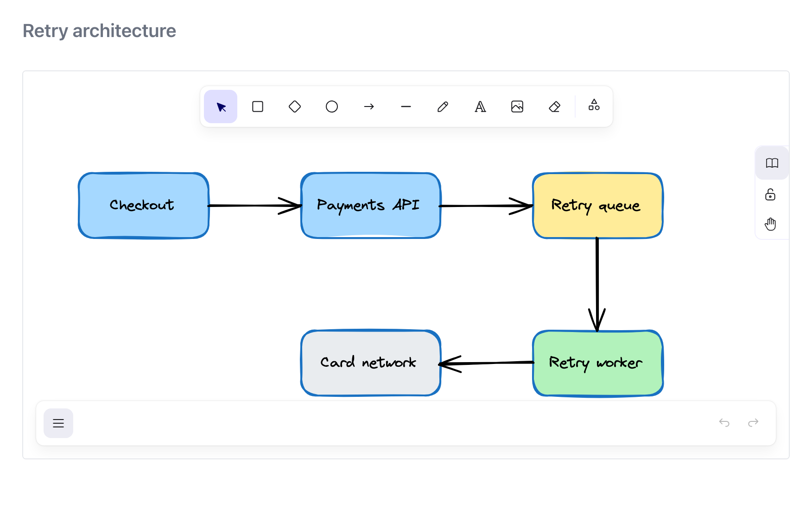Pick the Diamond shape tool
This screenshot has height=514, width=812.
pos(295,107)
